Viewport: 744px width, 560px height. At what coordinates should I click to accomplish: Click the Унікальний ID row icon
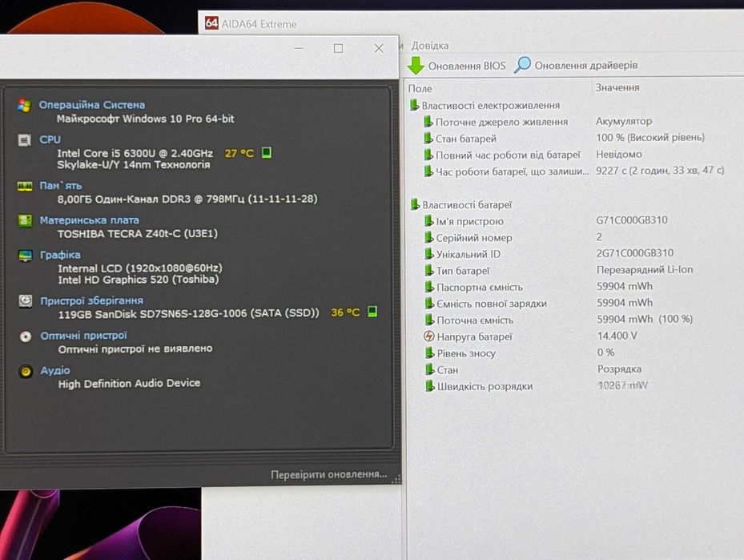[429, 254]
